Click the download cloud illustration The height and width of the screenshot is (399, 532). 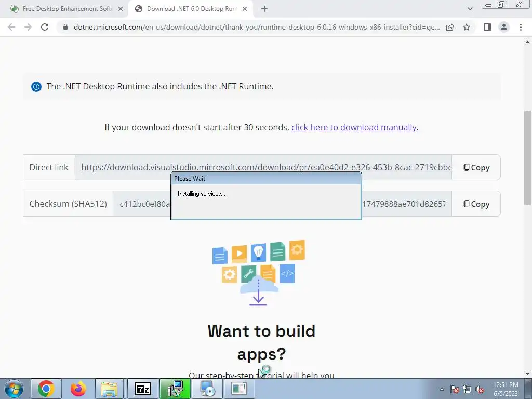point(259,273)
